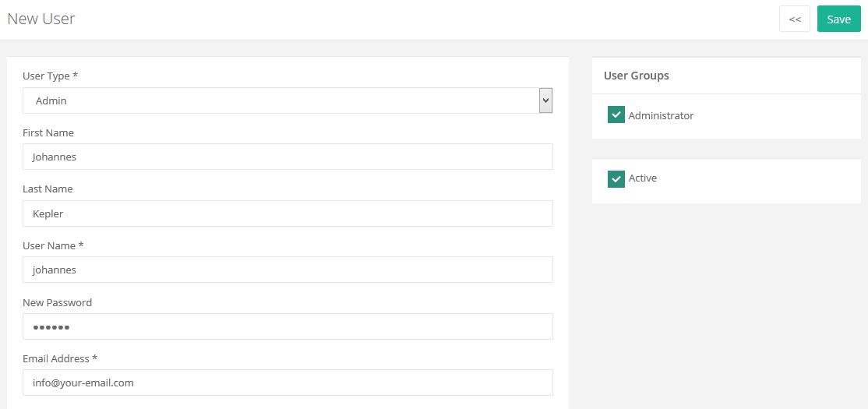Focus the First Name field with Johannes
Screen dimensions: 868x409
pyautogui.click(x=288, y=157)
